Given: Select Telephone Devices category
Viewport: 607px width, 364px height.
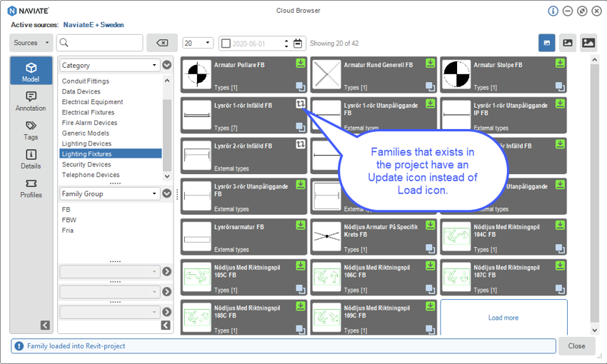Looking at the screenshot, I should (x=91, y=175).
